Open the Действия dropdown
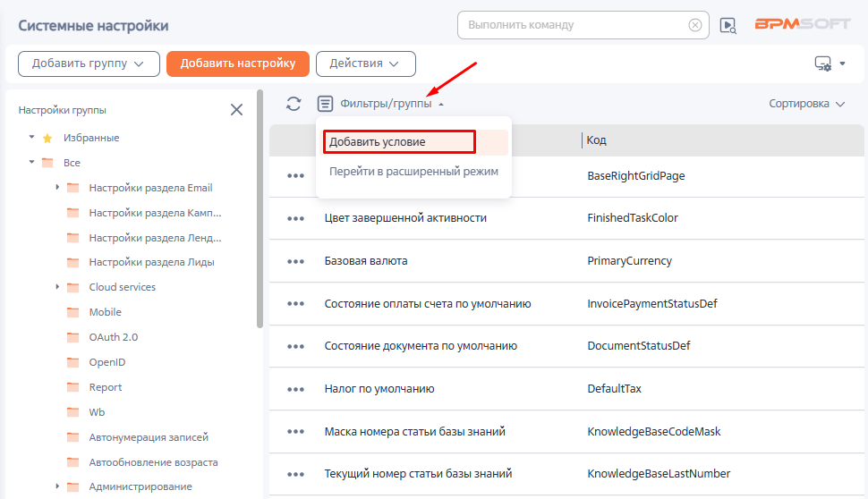Viewport: 868px width, 499px height. tap(365, 63)
